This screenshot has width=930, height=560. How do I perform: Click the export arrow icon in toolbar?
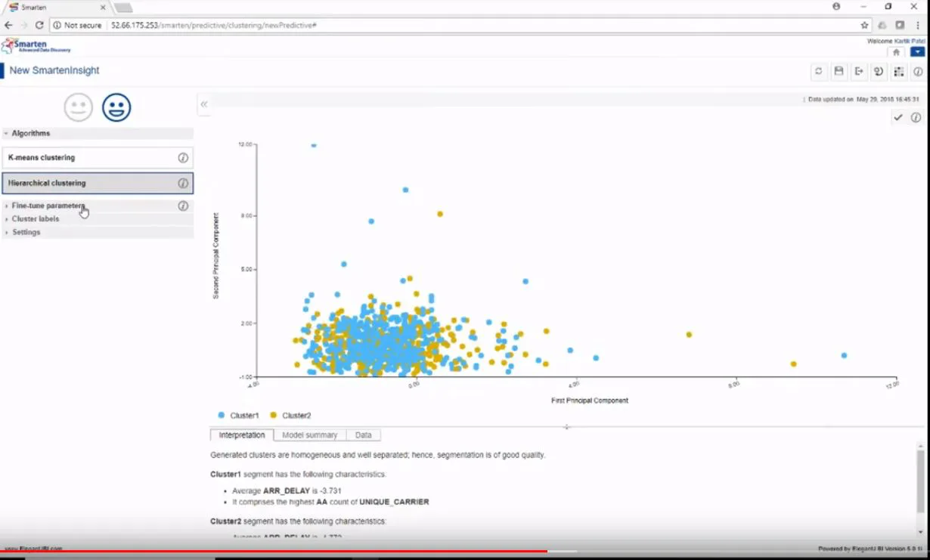[x=859, y=72]
